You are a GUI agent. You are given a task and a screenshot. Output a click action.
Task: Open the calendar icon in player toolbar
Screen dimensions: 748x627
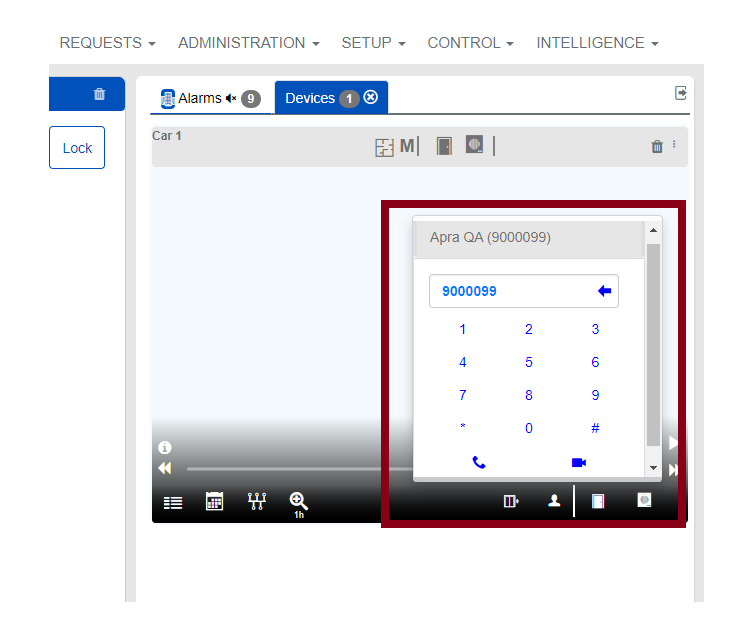pyautogui.click(x=214, y=502)
